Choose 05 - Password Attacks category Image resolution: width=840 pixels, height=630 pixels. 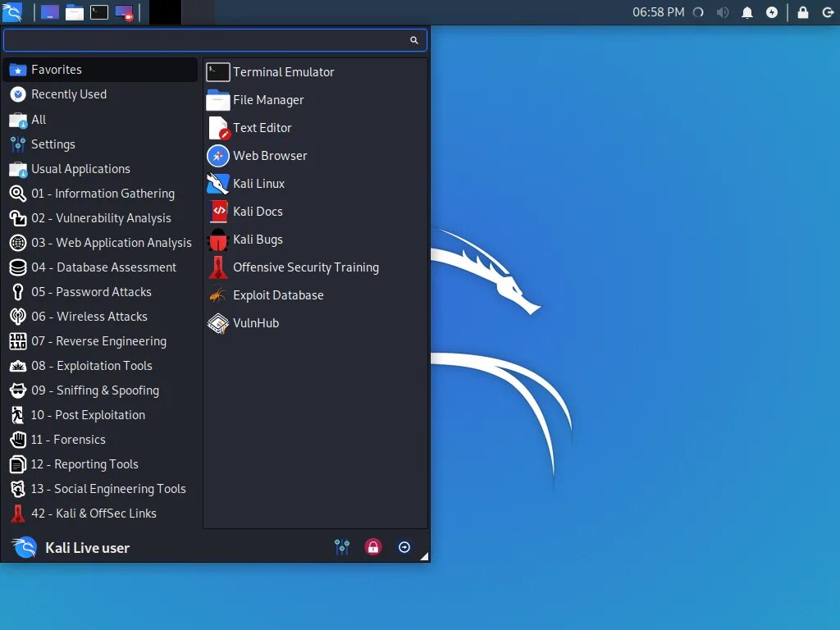pos(100,291)
